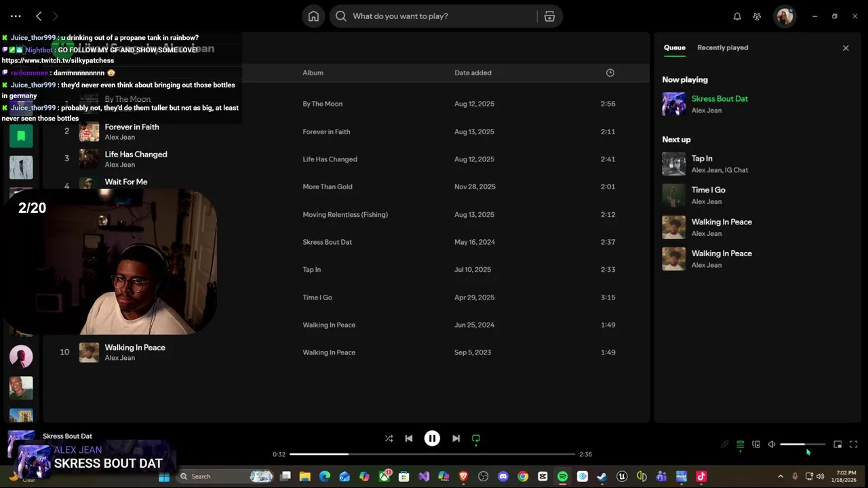Switch to the Queue tab
The width and height of the screenshot is (868, 488).
674,47
